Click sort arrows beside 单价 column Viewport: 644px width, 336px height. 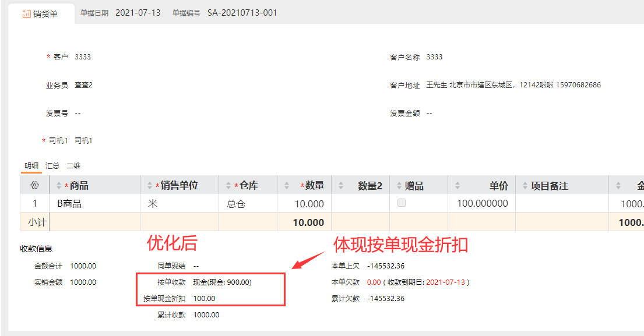pyautogui.click(x=457, y=186)
